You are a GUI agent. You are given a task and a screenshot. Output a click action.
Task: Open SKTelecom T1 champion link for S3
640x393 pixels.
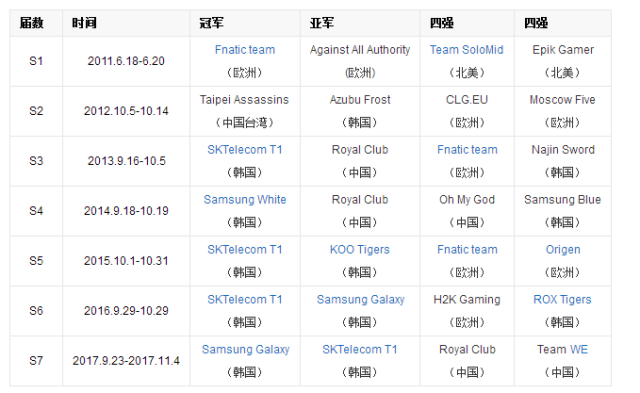[245, 150]
